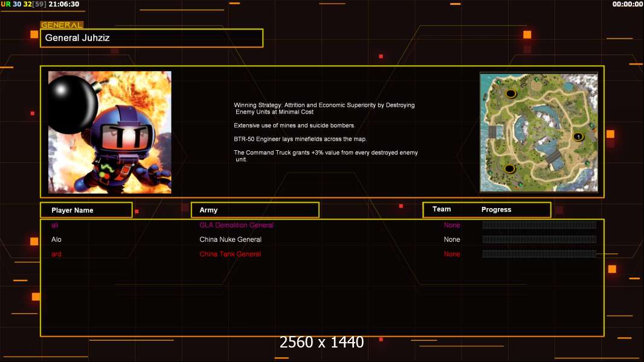Click the GENERAL label tag
644x362 pixels.
[62, 25]
